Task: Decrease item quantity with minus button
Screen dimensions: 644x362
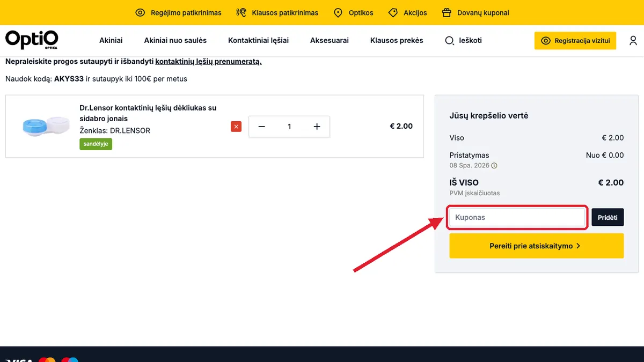Action: (262, 127)
